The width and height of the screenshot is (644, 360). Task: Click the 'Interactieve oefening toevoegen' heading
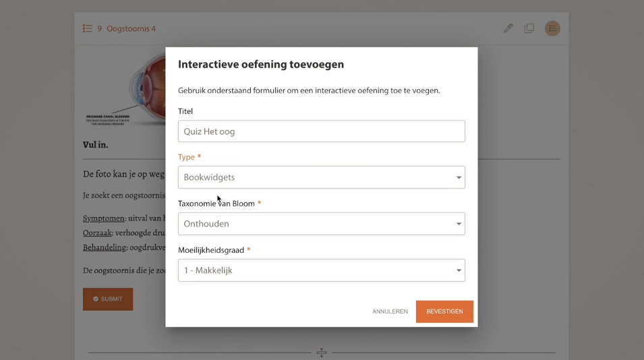(x=261, y=65)
